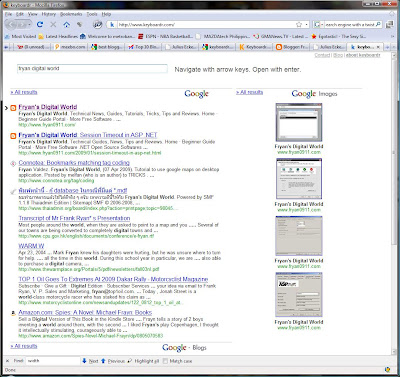The height and width of the screenshot is (377, 400).
Task: Click the page vertical scrollbar
Action: (394, 203)
